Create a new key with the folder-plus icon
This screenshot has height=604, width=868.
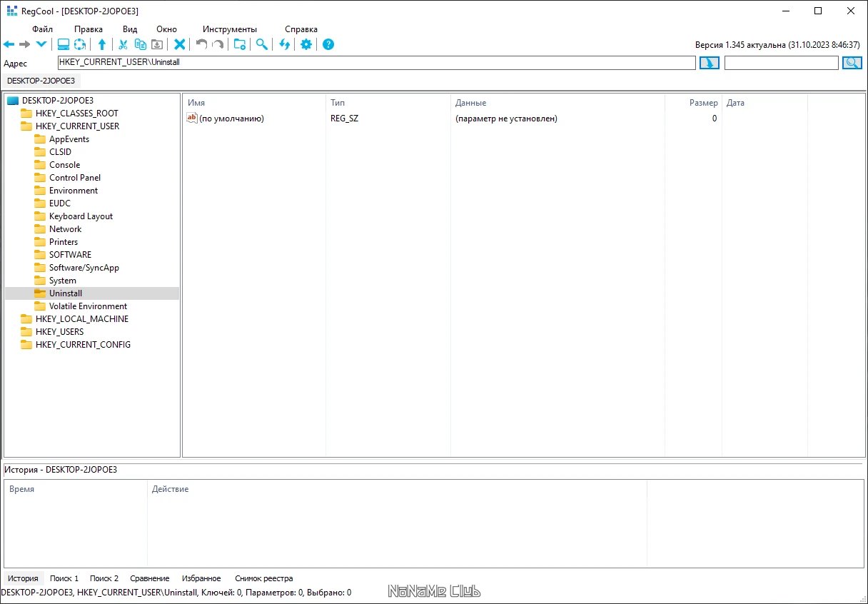click(x=240, y=44)
